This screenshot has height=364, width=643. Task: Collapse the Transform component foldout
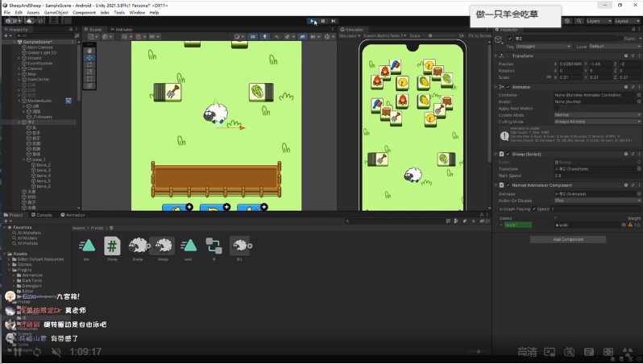499,56
